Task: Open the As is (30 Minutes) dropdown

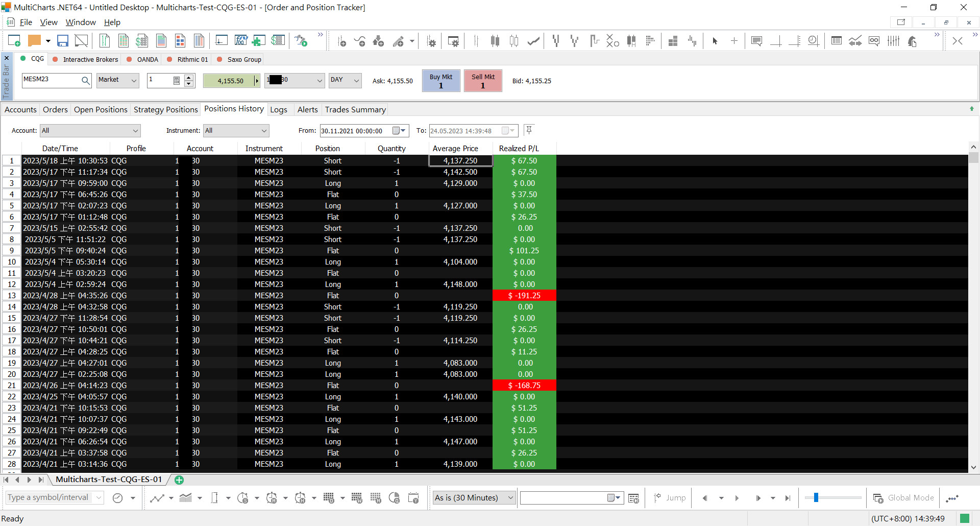Action: 474,498
